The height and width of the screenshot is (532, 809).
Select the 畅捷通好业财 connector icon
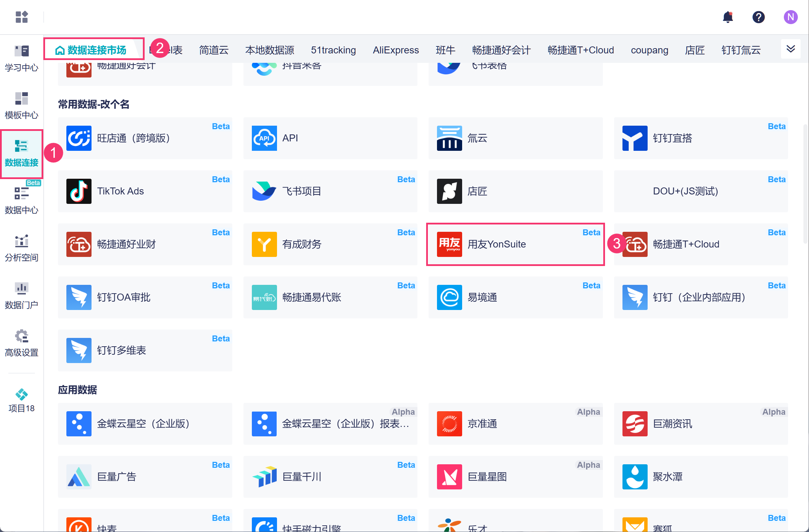79,244
